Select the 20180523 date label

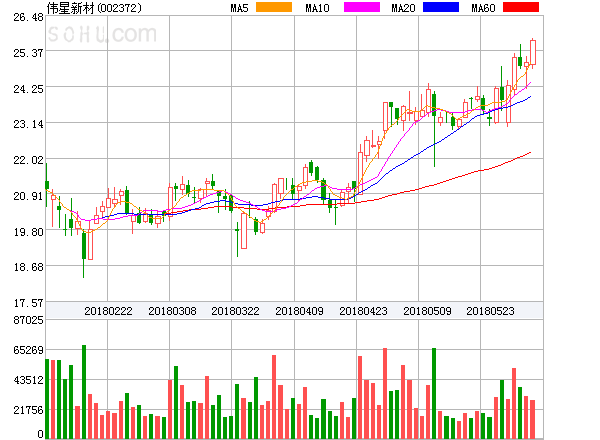pyautogui.click(x=490, y=311)
